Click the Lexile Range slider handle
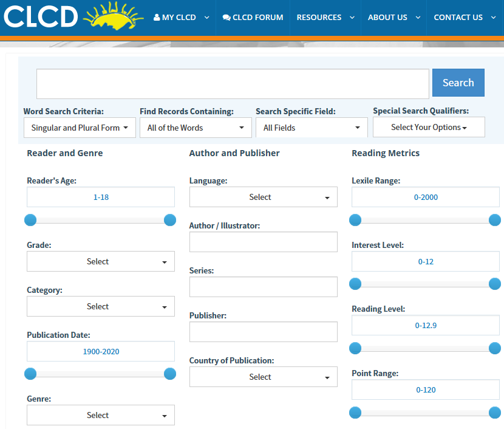The width and height of the screenshot is (504, 429). [355, 220]
